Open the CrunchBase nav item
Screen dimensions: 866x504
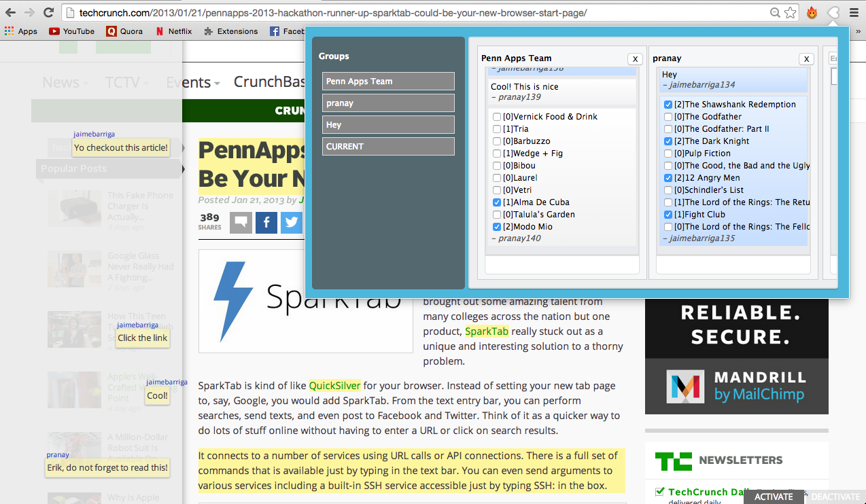(x=269, y=82)
